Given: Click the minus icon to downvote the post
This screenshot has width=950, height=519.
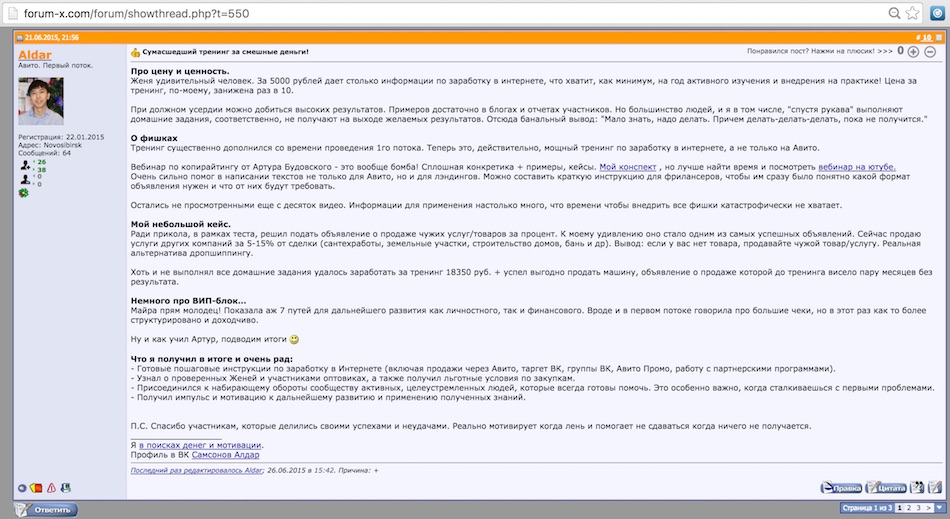Looking at the screenshot, I should [x=930, y=52].
